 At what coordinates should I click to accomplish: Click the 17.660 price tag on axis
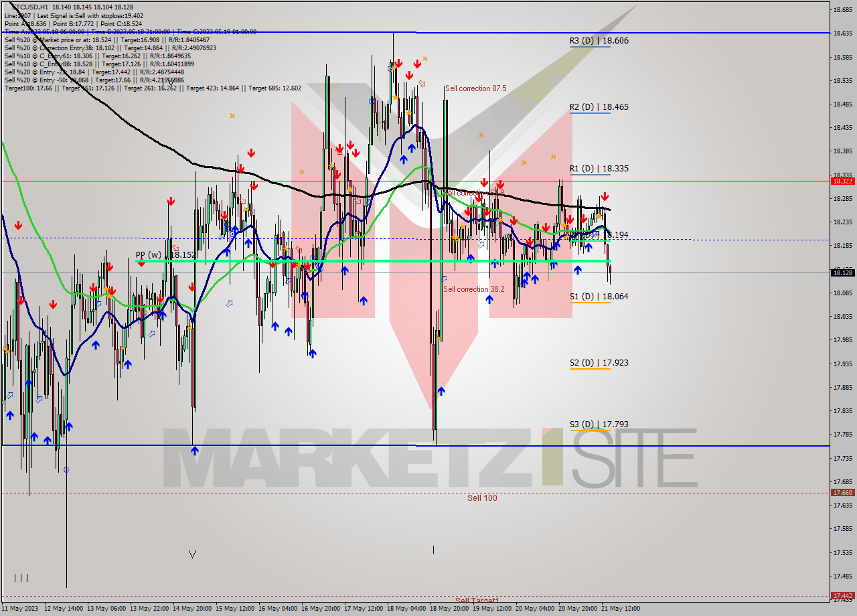842,492
